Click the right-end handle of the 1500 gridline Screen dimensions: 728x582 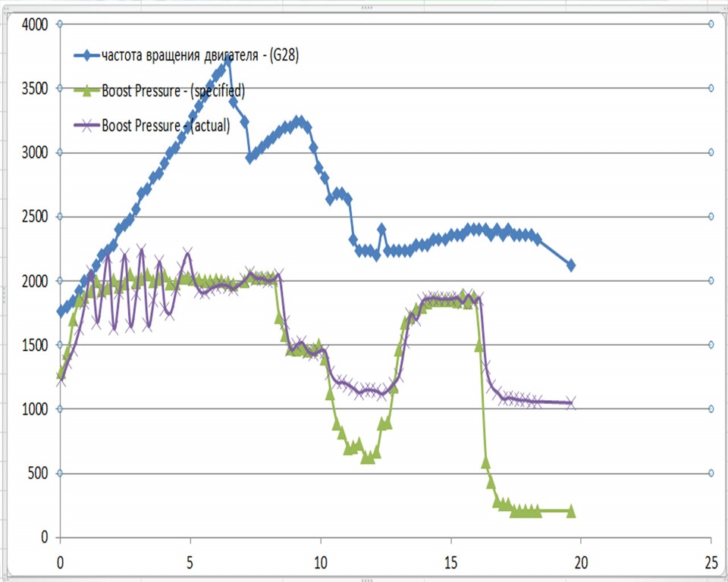(x=711, y=344)
